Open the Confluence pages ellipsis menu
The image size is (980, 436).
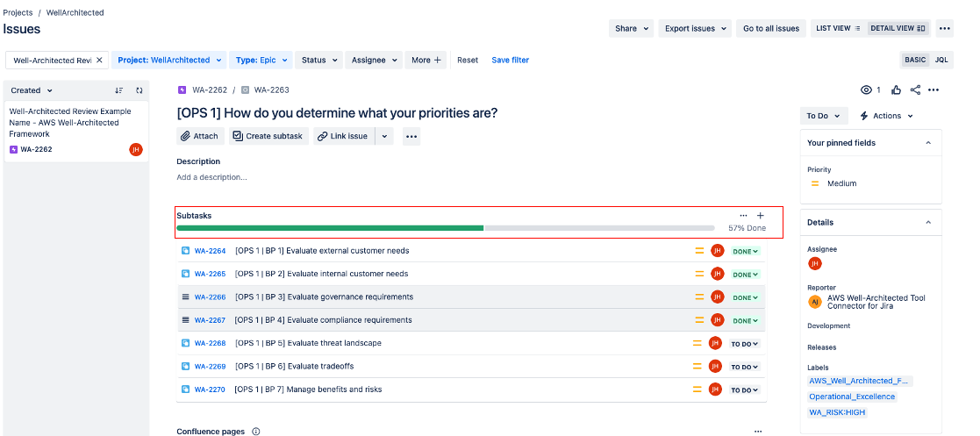pos(758,432)
